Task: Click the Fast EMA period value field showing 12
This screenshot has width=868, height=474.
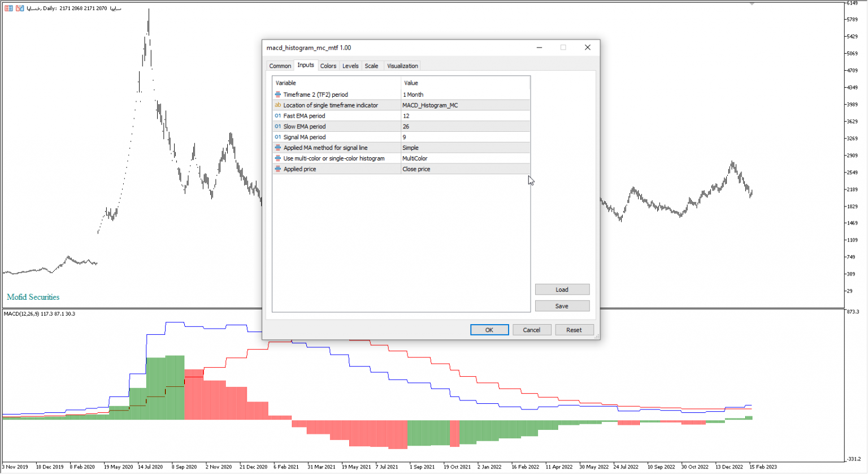Action: [463, 115]
